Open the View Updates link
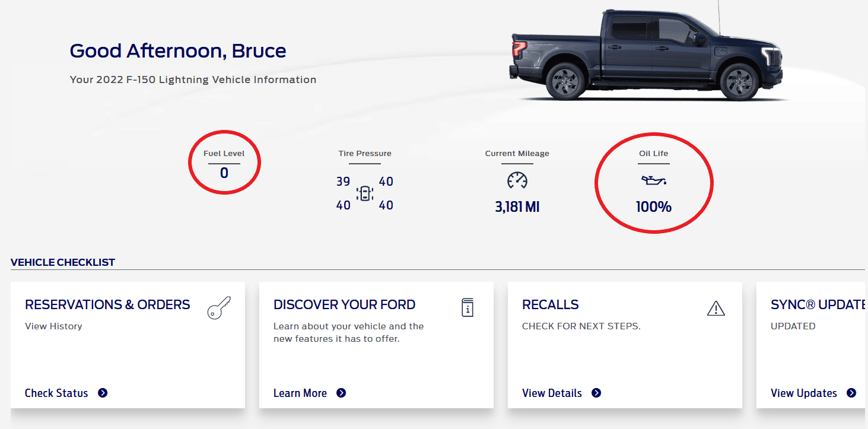The width and height of the screenshot is (868, 429). tap(804, 393)
